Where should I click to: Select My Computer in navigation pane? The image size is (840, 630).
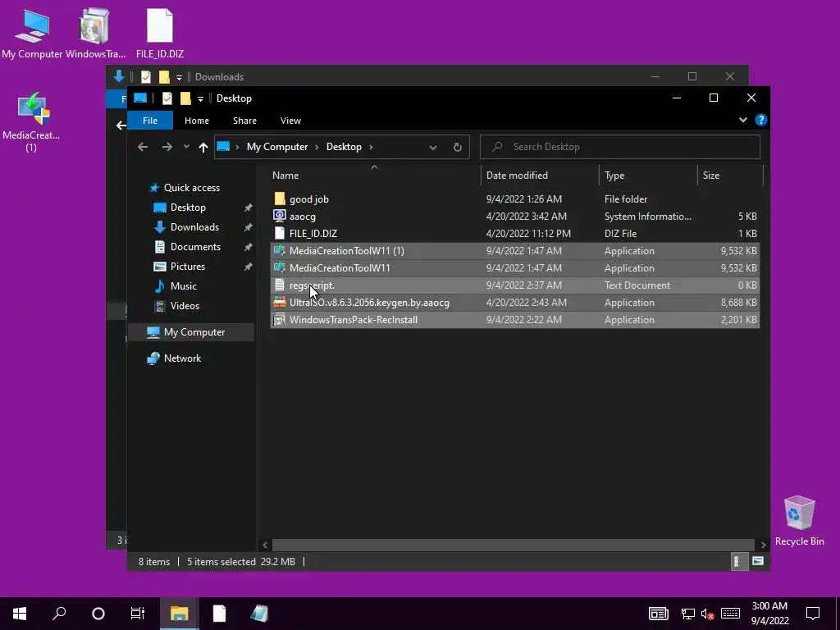190,332
